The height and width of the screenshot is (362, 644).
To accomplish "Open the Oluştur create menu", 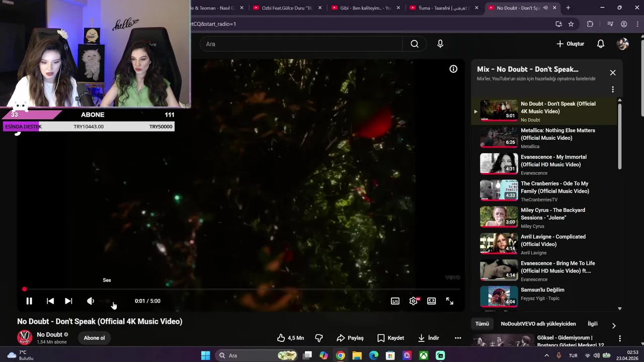I will pos(570,44).
